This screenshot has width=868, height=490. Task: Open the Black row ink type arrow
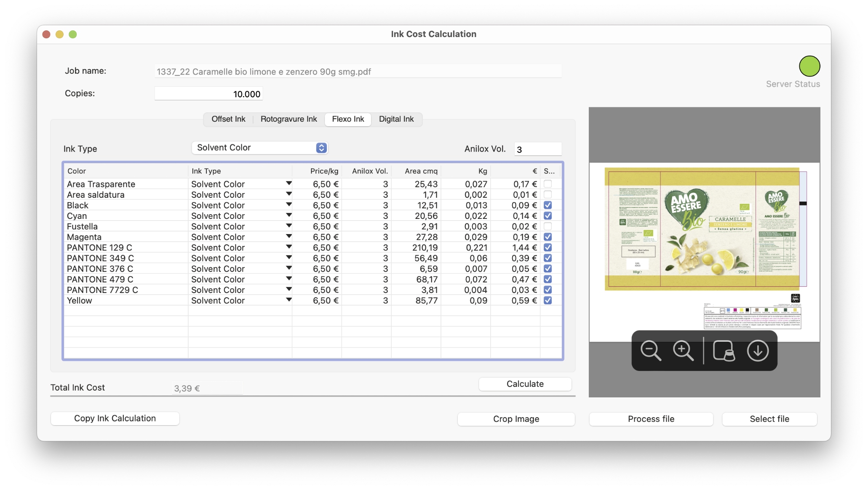pos(288,205)
